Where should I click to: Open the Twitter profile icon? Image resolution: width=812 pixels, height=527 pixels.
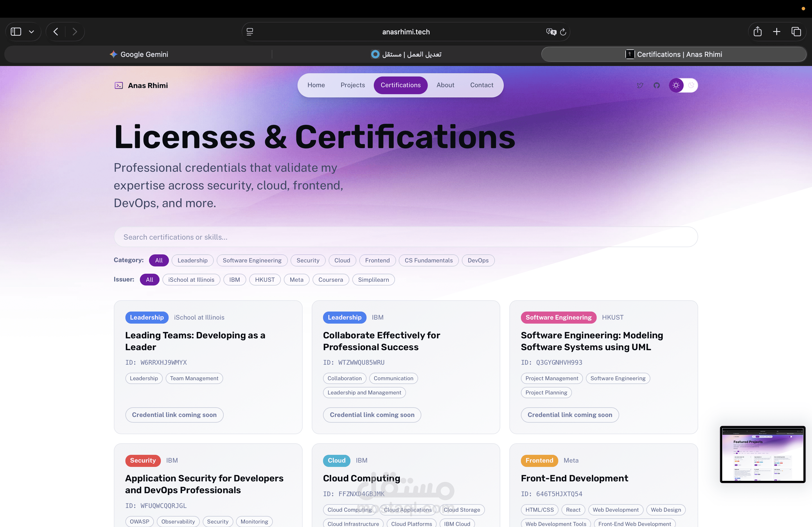point(640,85)
